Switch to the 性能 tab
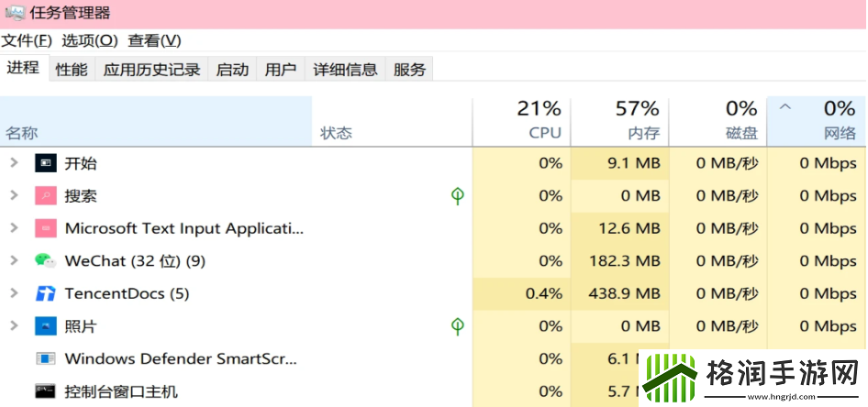Screen dimensions: 868x407 tap(72, 70)
